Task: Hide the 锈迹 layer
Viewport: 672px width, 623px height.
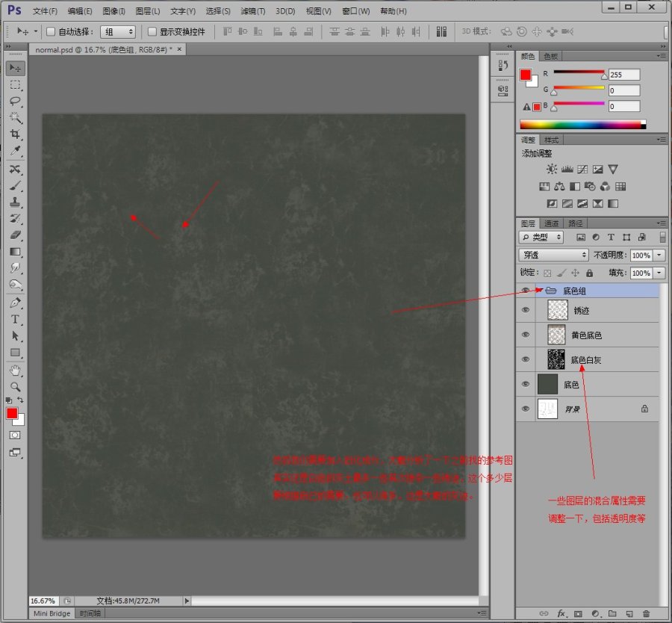Action: tap(526, 310)
